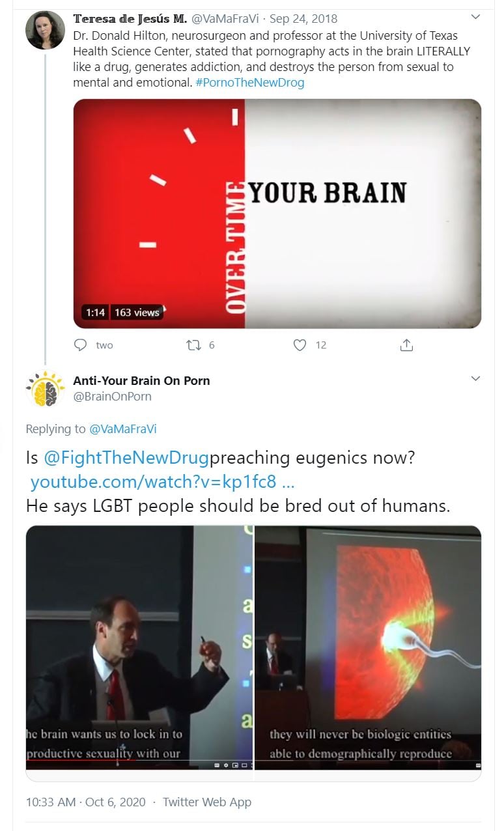Like the tweet with heart icon
Image resolution: width=504 pixels, height=831 pixels.
coord(300,345)
